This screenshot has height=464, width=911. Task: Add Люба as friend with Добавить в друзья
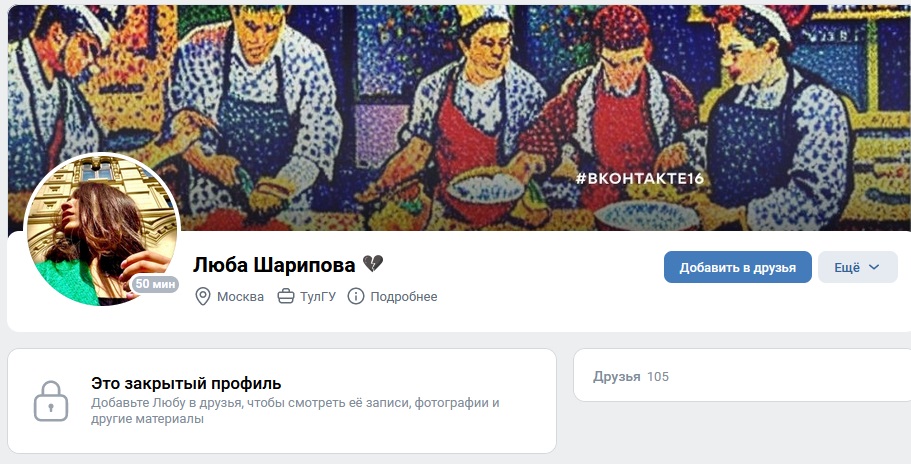(737, 267)
